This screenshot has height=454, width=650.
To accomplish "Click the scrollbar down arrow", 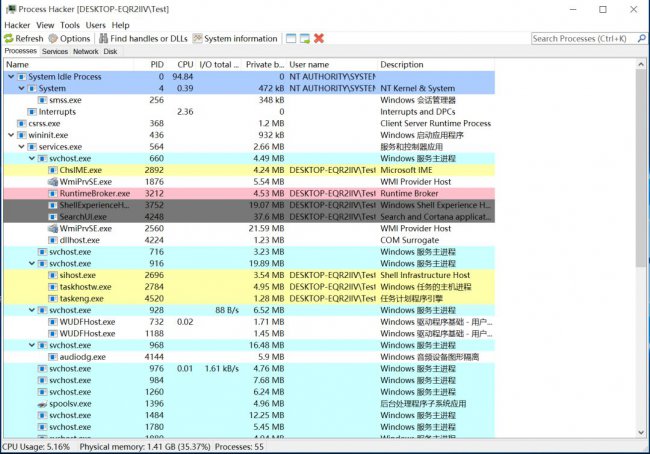I will click(x=641, y=432).
